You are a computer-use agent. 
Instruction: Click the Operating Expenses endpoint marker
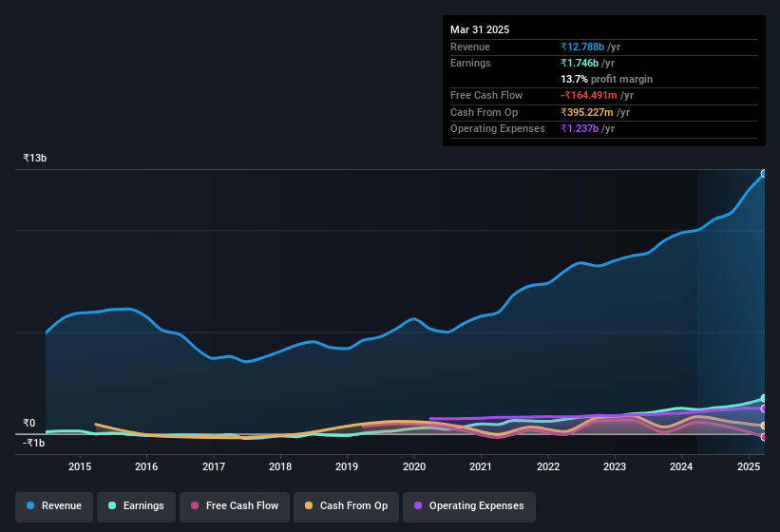(x=764, y=408)
